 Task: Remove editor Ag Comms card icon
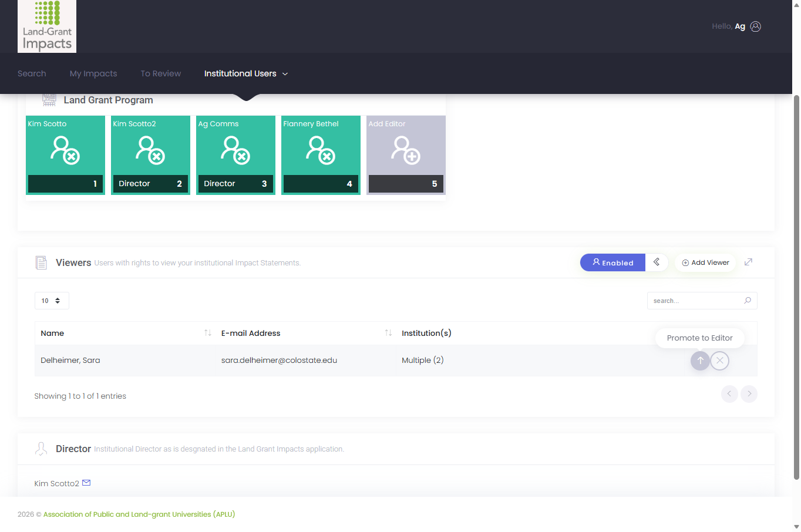235,150
